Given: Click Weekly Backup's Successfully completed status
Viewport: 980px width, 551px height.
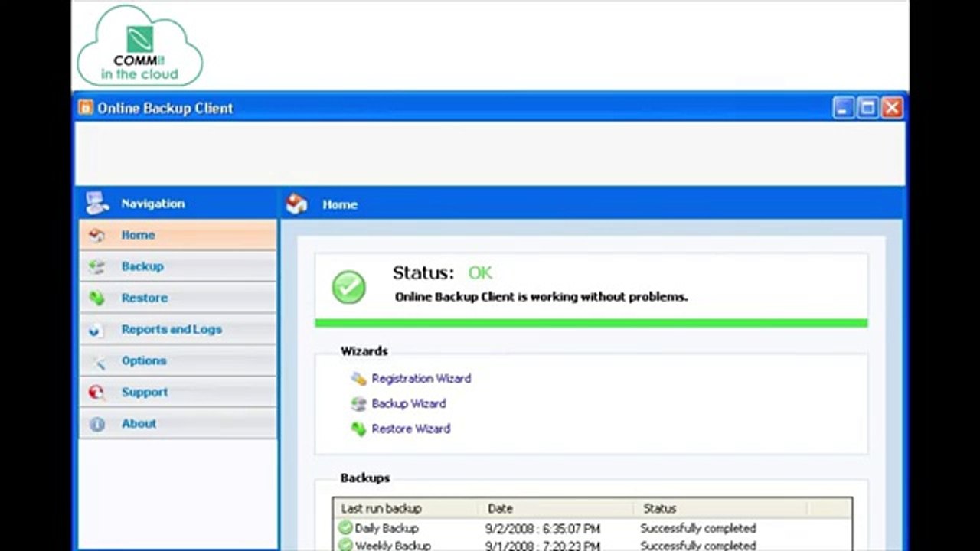Looking at the screenshot, I should click(698, 546).
